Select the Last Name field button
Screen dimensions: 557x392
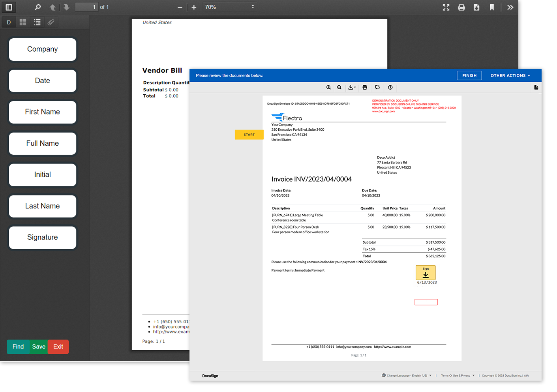[42, 206]
